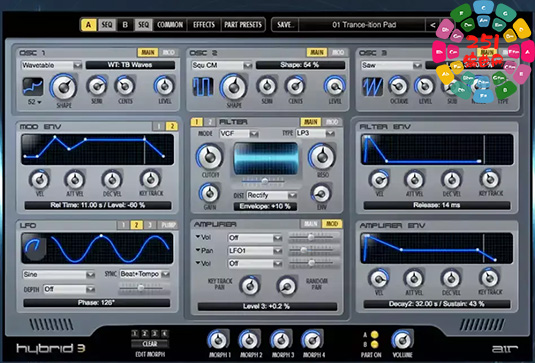Click the Clear morph button
Image resolution: width=535 pixels, height=363 pixels.
150,344
